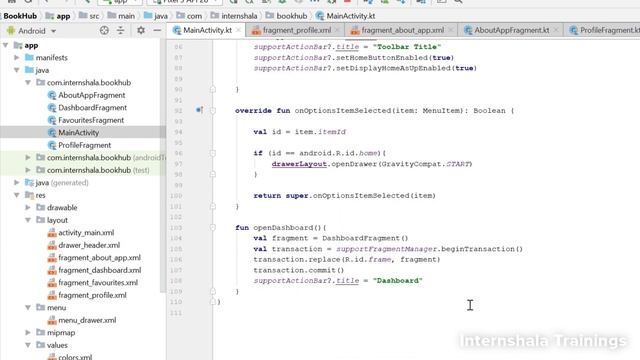640x360 pixels.
Task: Select drawer_header.xml layout file
Action: [x=84, y=245]
